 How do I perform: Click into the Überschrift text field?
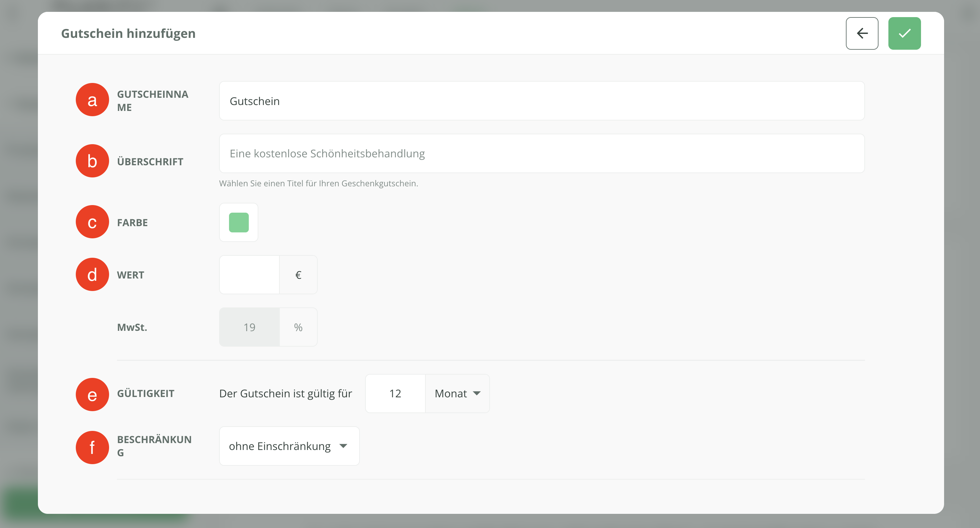(541, 154)
